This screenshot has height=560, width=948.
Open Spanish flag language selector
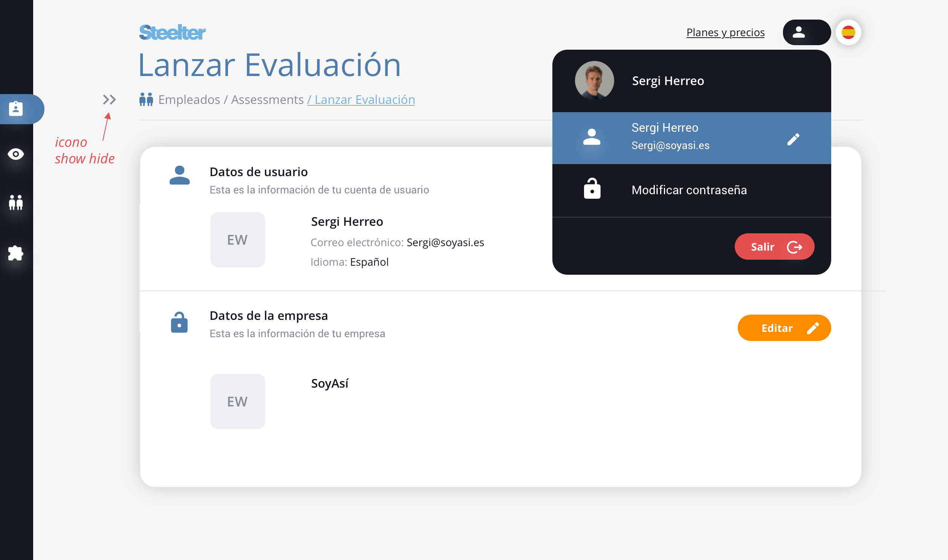(x=848, y=32)
